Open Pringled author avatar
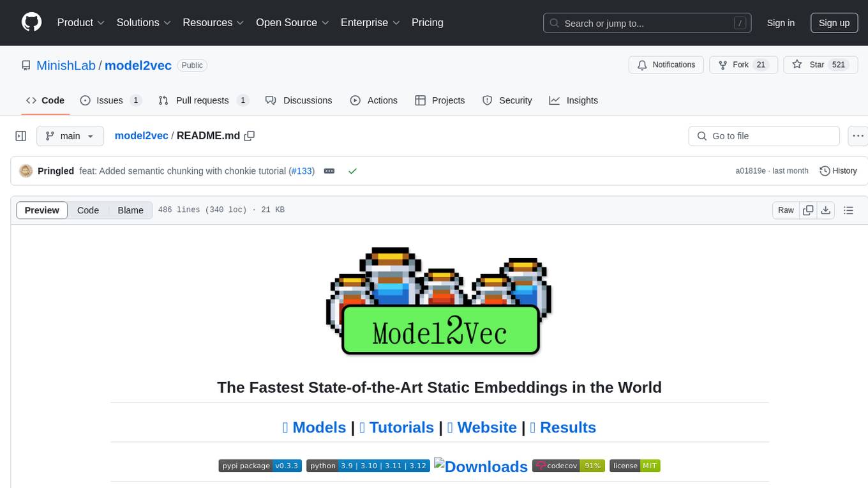Screen dimensions: 868x488 26,171
